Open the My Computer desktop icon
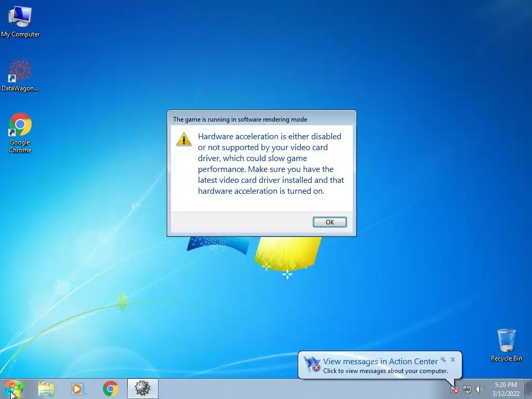Viewport: 532px width, 399px height. (20, 21)
